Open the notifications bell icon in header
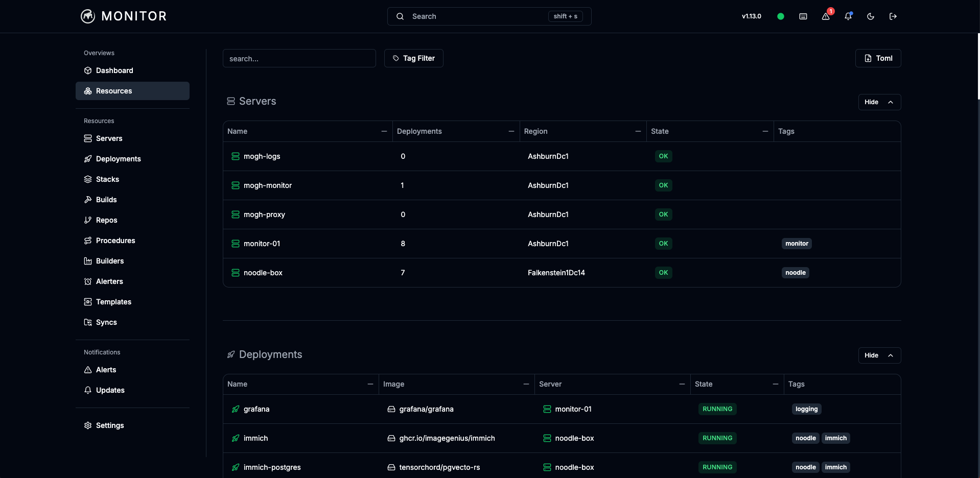 (848, 16)
